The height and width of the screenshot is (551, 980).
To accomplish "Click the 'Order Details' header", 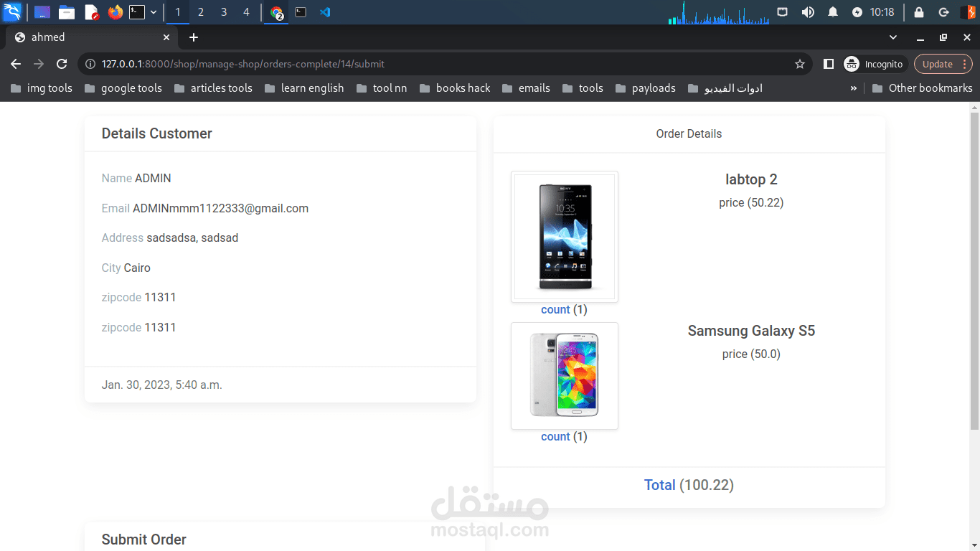I will coord(689,134).
